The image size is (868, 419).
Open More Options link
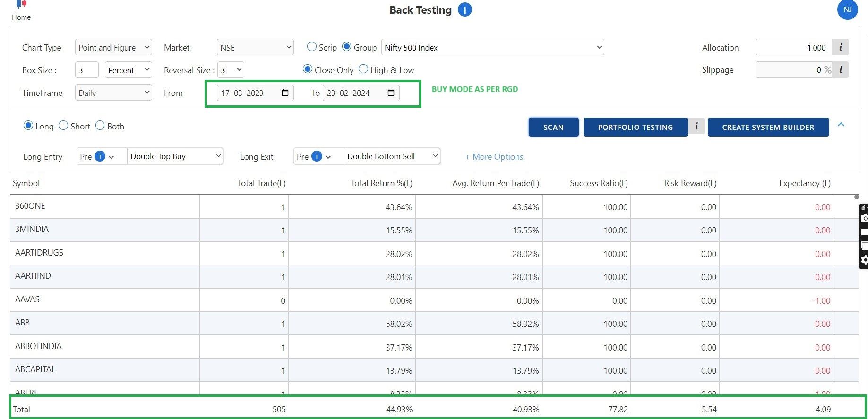point(494,157)
